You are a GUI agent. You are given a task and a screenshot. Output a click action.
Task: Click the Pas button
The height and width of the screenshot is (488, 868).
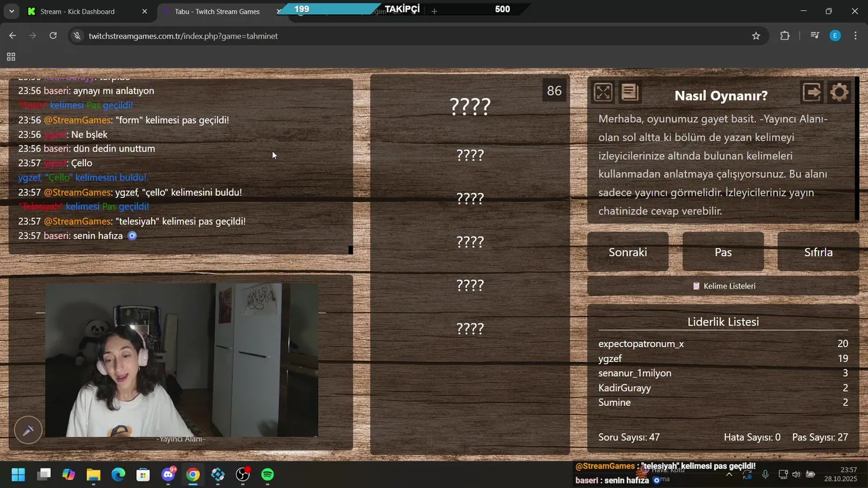coord(723,252)
